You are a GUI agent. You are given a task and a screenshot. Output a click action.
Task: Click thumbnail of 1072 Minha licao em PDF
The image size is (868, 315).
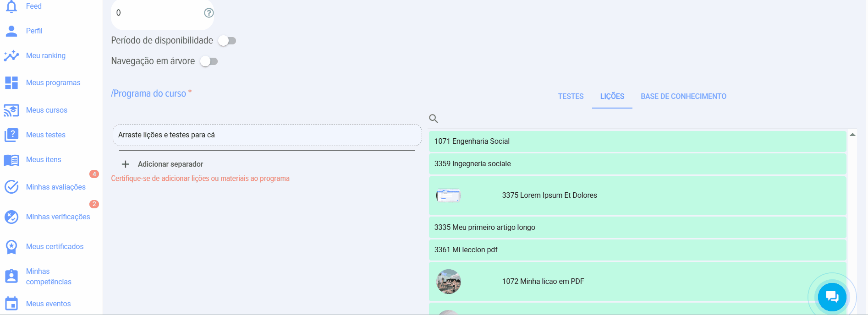point(449,282)
